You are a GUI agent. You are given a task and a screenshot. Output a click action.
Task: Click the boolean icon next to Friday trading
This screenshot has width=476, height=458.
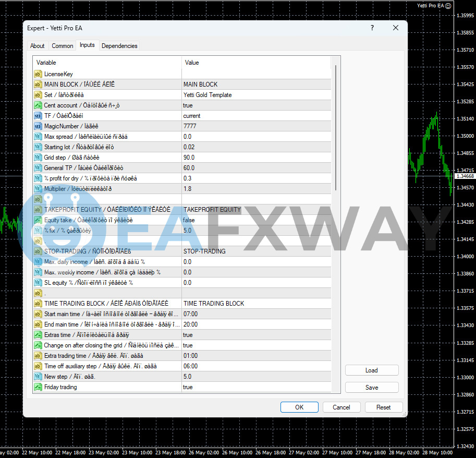pyautogui.click(x=38, y=387)
